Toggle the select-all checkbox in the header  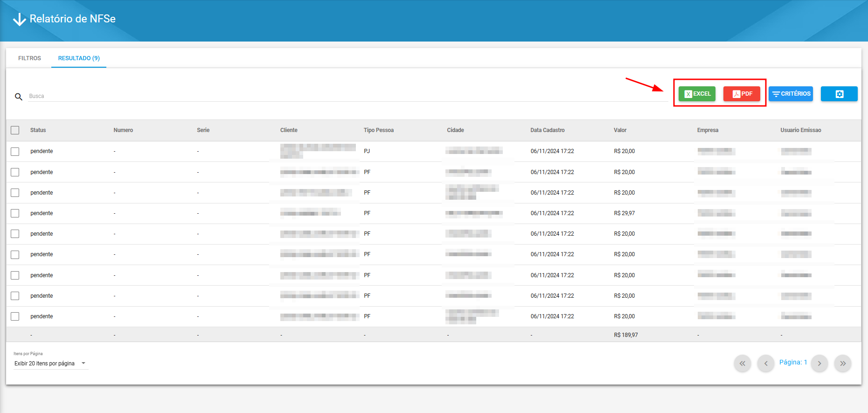coord(15,130)
